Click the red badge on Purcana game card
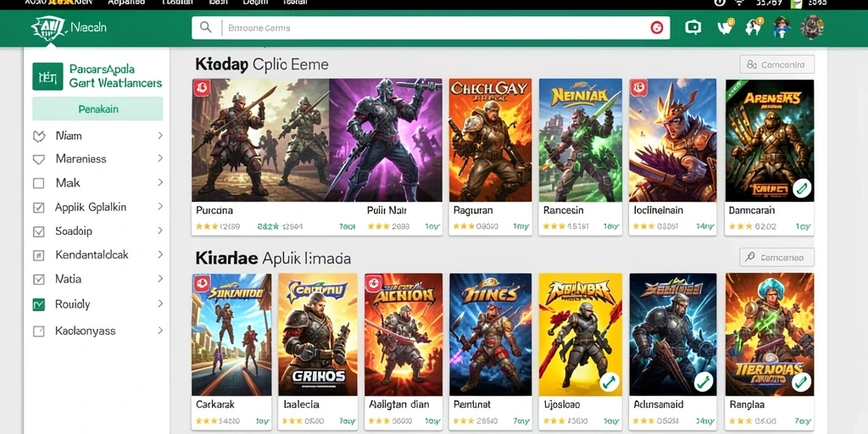 (x=200, y=87)
